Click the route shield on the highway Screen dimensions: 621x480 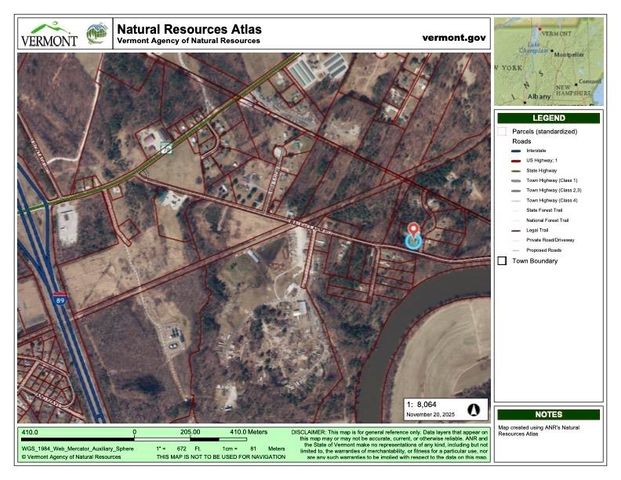coord(168,148)
